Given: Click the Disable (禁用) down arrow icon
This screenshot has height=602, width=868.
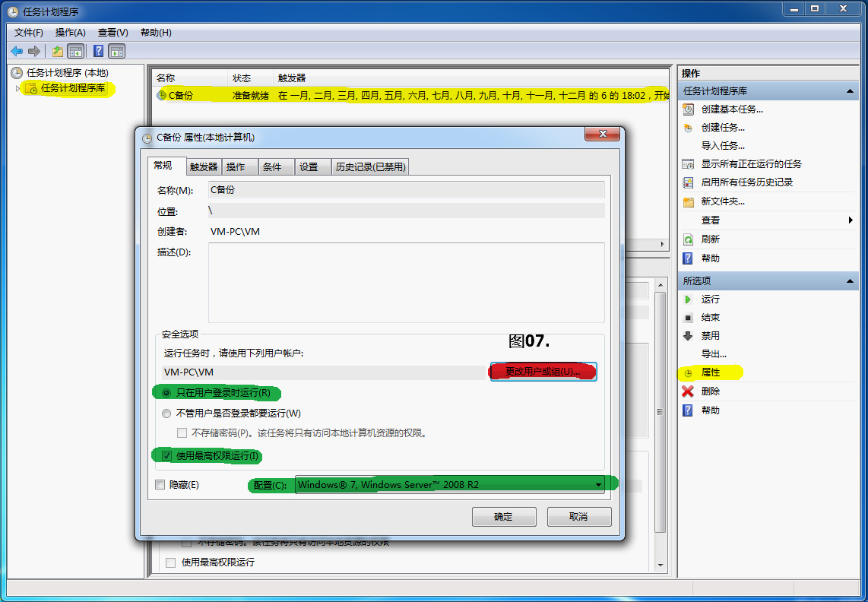Looking at the screenshot, I should pyautogui.click(x=688, y=336).
